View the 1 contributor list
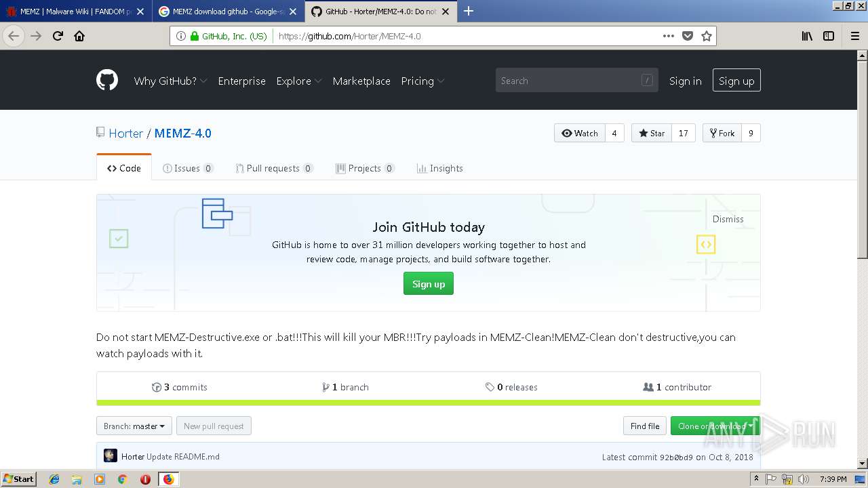Image resolution: width=868 pixels, height=488 pixels. pyautogui.click(x=677, y=387)
